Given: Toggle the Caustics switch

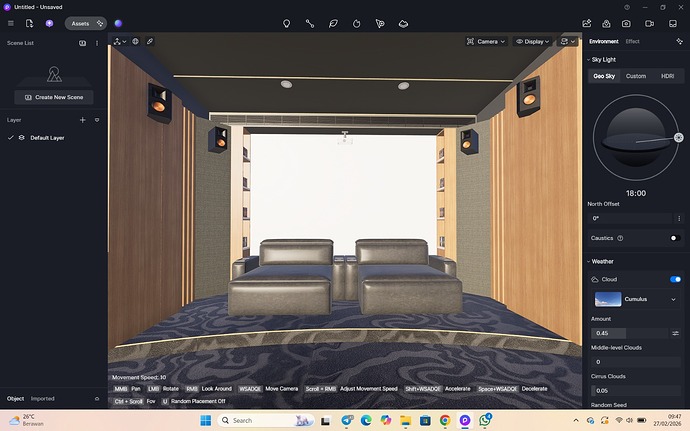Looking at the screenshot, I should pyautogui.click(x=675, y=238).
